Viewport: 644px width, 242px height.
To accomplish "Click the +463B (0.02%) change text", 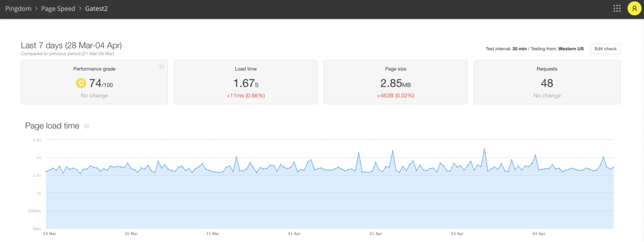I will click(396, 96).
